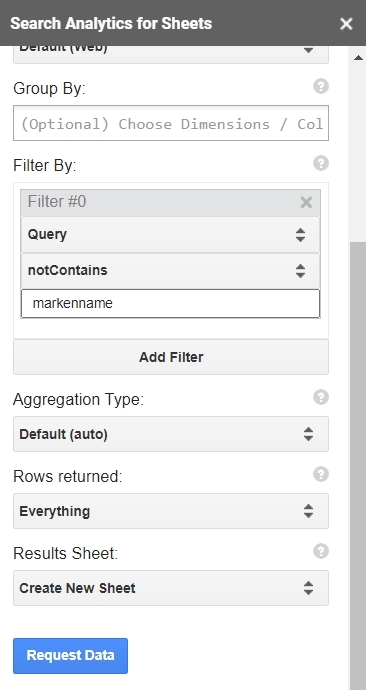Click the Aggregation Type: label
The height and width of the screenshot is (690, 366).
point(78,400)
